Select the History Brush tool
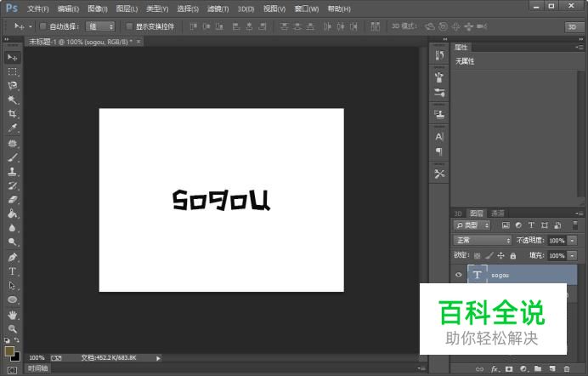This screenshot has width=588, height=376. click(13, 185)
